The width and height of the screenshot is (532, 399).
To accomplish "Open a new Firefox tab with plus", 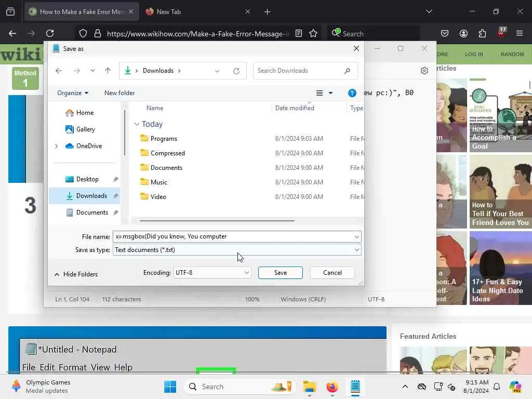I will (x=268, y=12).
